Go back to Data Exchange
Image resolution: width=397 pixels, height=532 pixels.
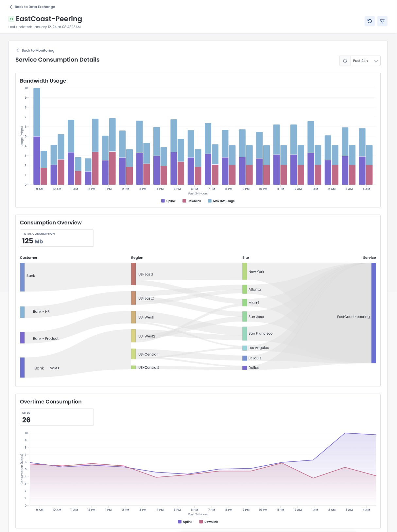(x=35, y=7)
